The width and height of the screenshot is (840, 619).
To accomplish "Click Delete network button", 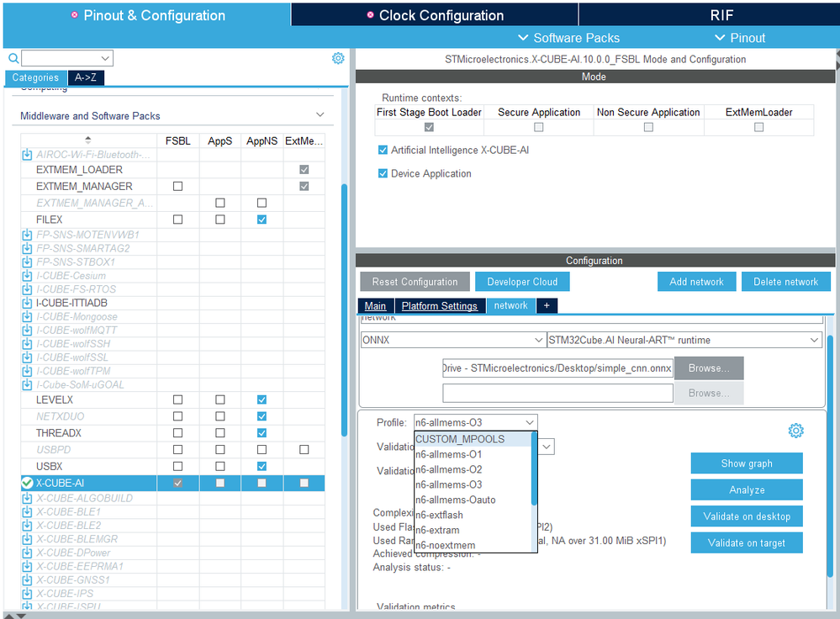I will tap(786, 282).
